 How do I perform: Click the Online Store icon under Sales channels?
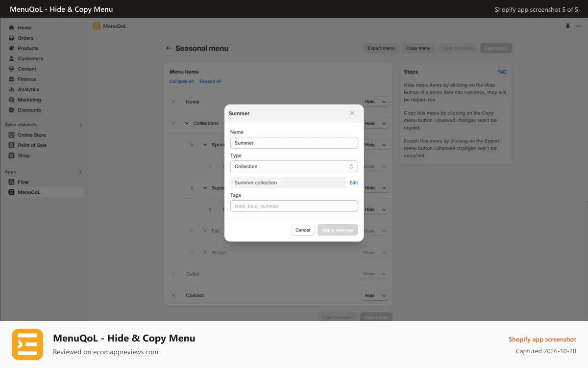coord(12,135)
